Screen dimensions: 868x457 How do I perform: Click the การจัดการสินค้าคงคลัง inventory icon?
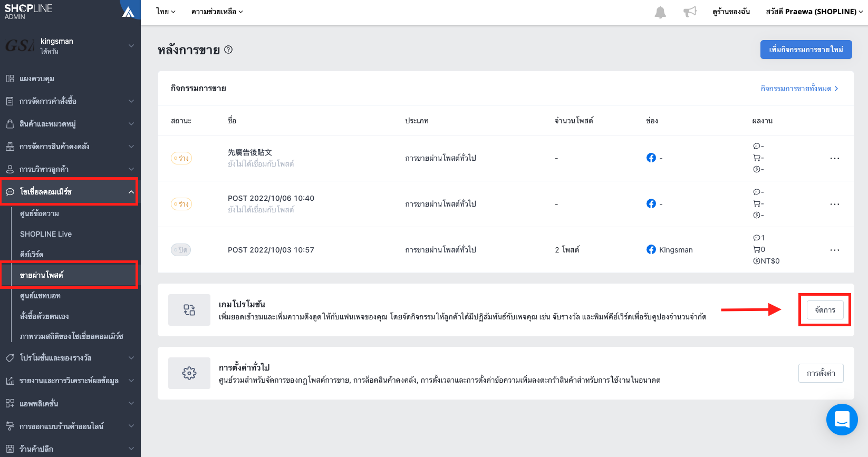[10, 147]
